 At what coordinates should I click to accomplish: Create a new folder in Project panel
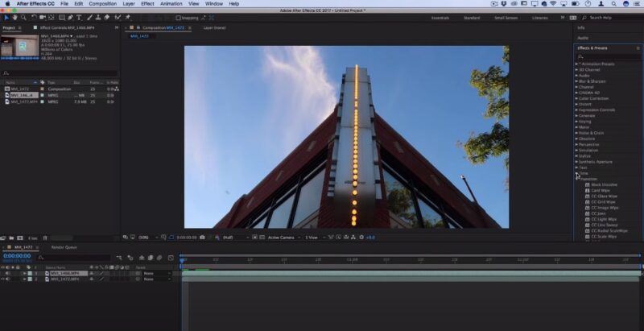(x=11, y=238)
